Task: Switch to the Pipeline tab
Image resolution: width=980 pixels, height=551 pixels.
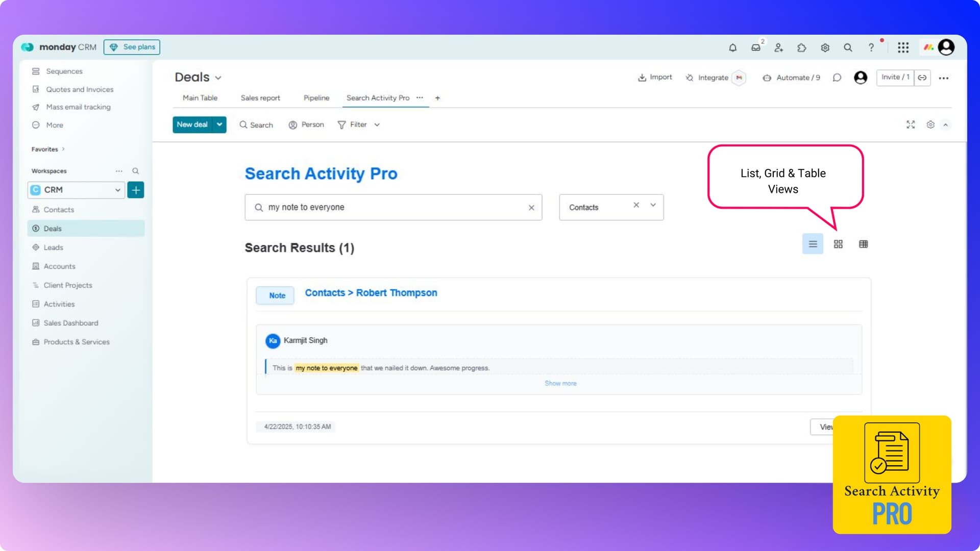Action: click(x=316, y=98)
